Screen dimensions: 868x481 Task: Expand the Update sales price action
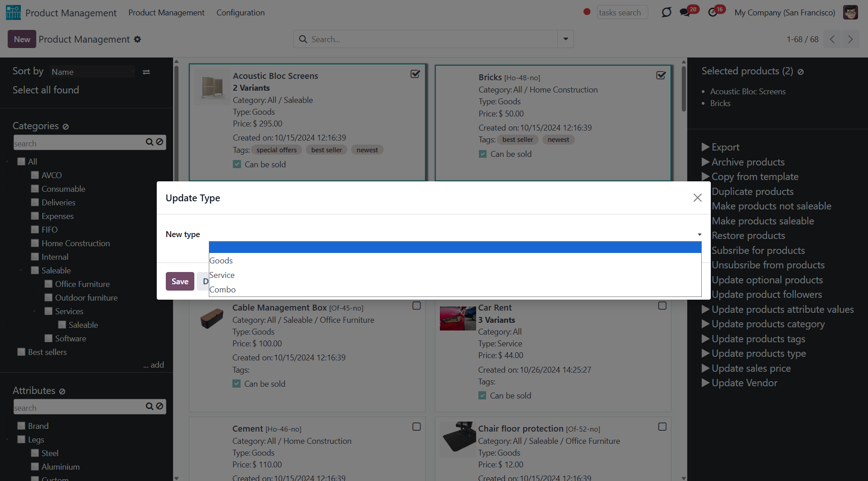point(746,368)
